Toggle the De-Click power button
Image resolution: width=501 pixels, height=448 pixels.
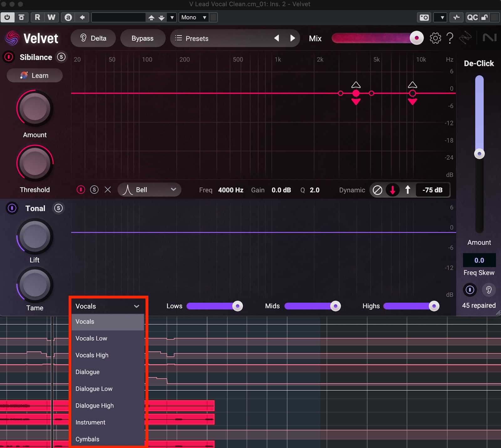[x=470, y=290]
